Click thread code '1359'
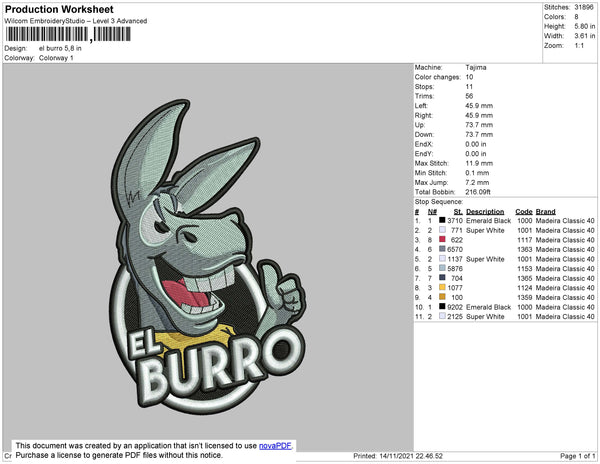 coord(525,297)
